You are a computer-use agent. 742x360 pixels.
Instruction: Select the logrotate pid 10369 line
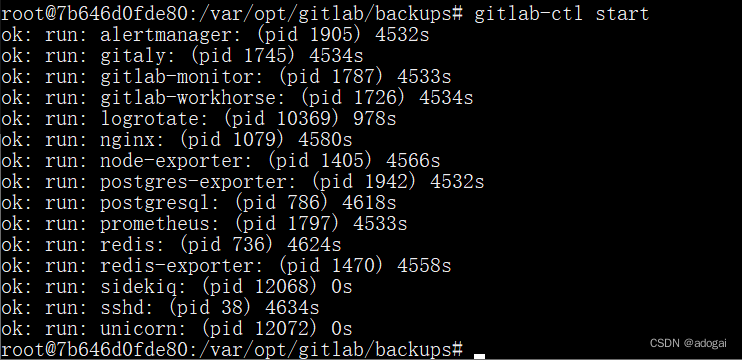198,119
